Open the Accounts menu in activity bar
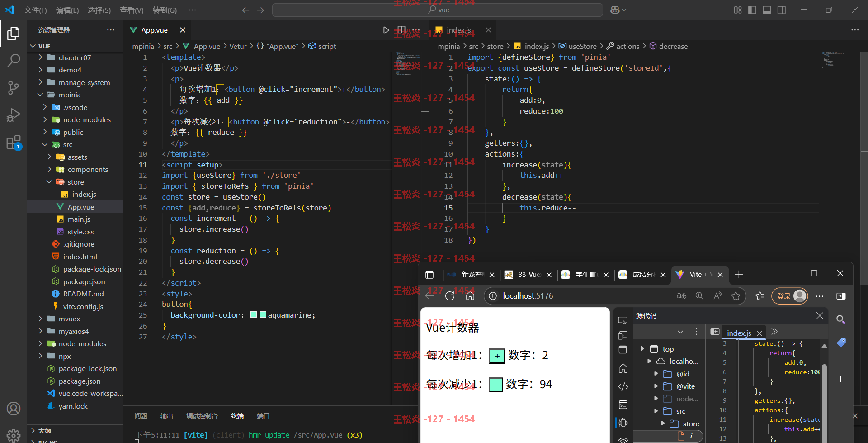 click(14, 409)
